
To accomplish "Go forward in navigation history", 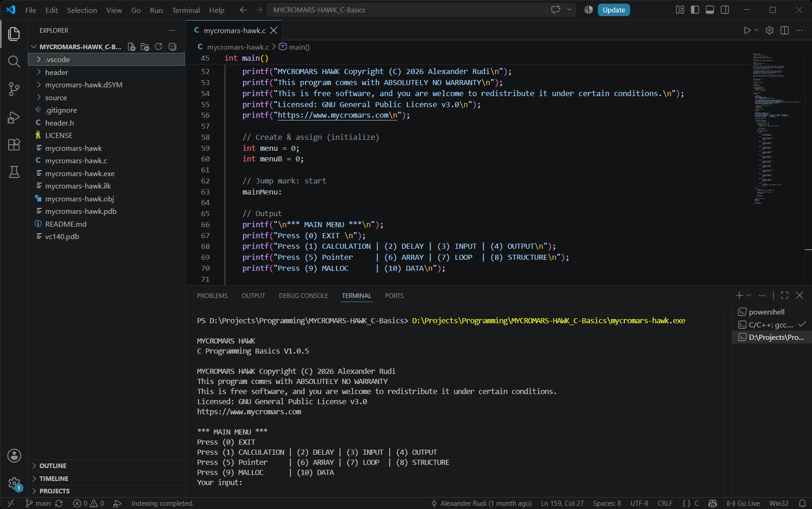I will (259, 10).
